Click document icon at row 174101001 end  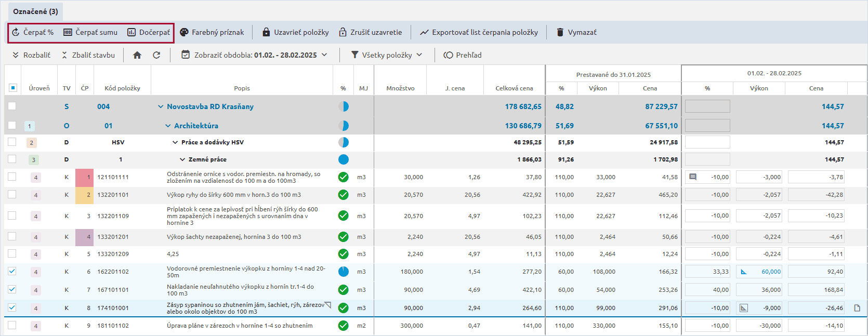(857, 308)
